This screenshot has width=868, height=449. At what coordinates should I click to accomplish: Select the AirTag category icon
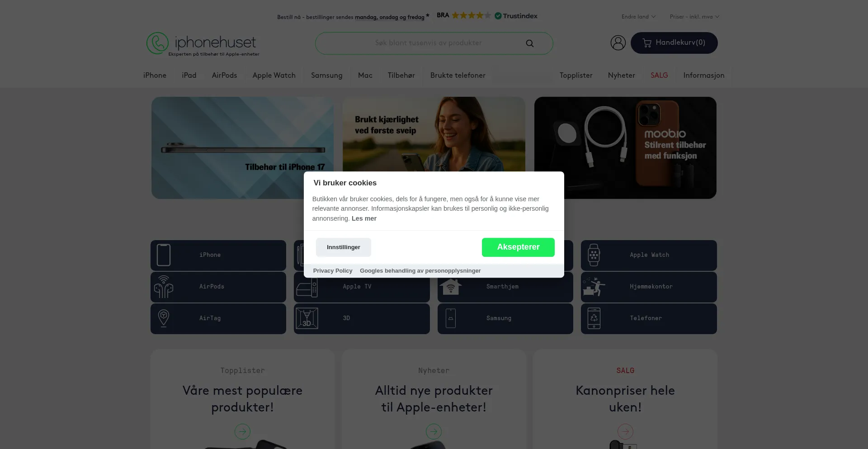(164, 318)
